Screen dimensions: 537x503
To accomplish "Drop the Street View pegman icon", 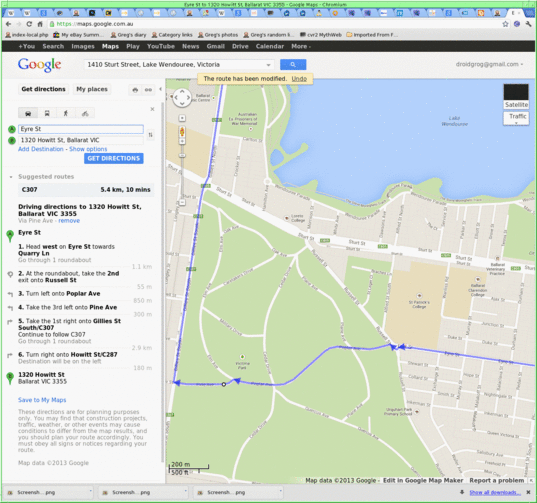I will (182, 131).
